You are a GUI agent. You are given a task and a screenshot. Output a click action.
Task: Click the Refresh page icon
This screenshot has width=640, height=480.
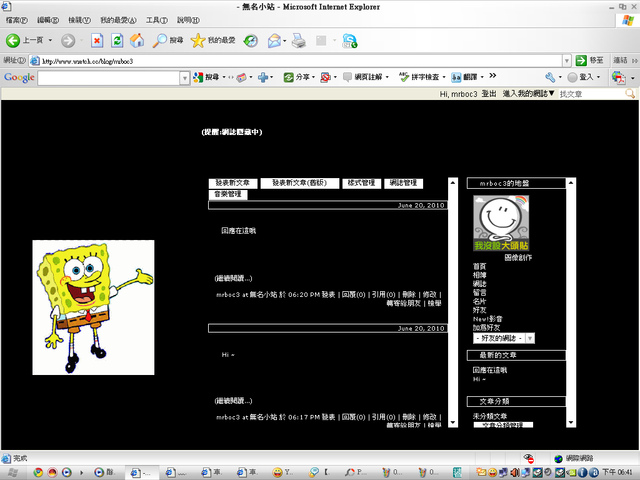(x=117, y=40)
